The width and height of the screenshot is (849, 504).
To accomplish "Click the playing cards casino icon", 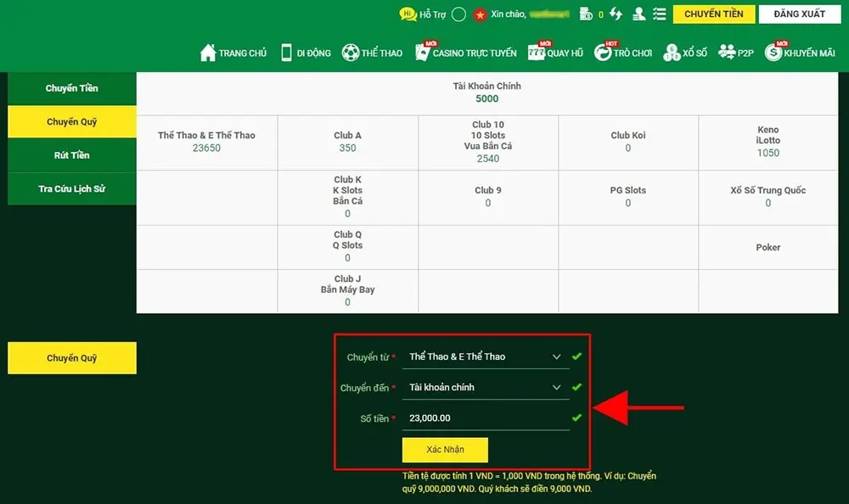I will coord(422,52).
